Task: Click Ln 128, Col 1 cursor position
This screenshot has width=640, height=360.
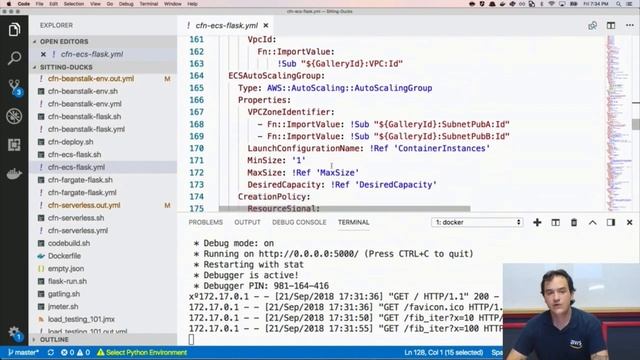Action: pyautogui.click(x=444, y=352)
